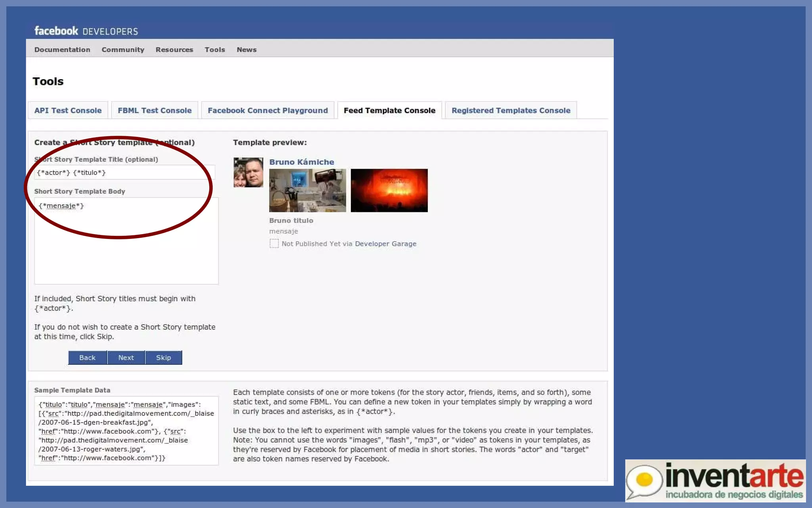The height and width of the screenshot is (508, 812).
Task: Open the Documentation menu
Action: [62, 50]
